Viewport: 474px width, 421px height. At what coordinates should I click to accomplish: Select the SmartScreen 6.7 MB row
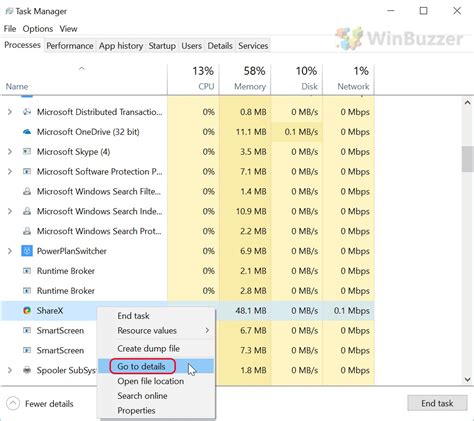point(188,330)
